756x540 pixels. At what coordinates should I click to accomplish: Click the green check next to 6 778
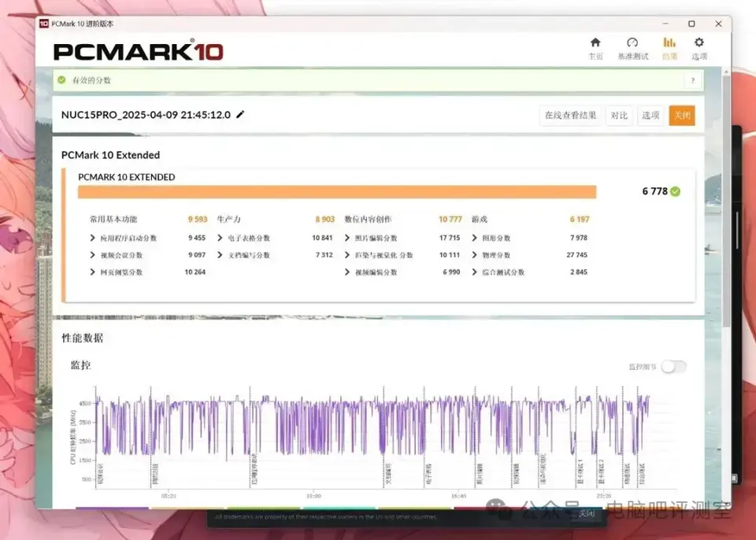(676, 191)
